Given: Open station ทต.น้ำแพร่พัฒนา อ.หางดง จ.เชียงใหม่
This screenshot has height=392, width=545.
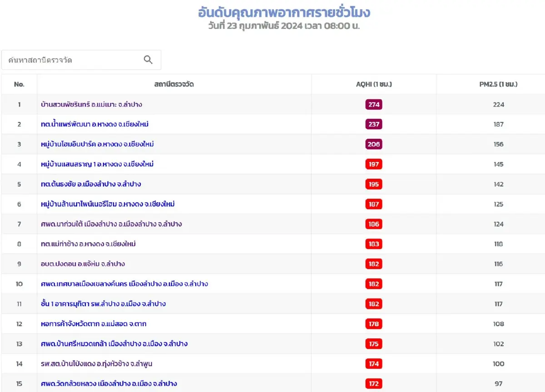Looking at the screenshot, I should pyautogui.click(x=94, y=124).
